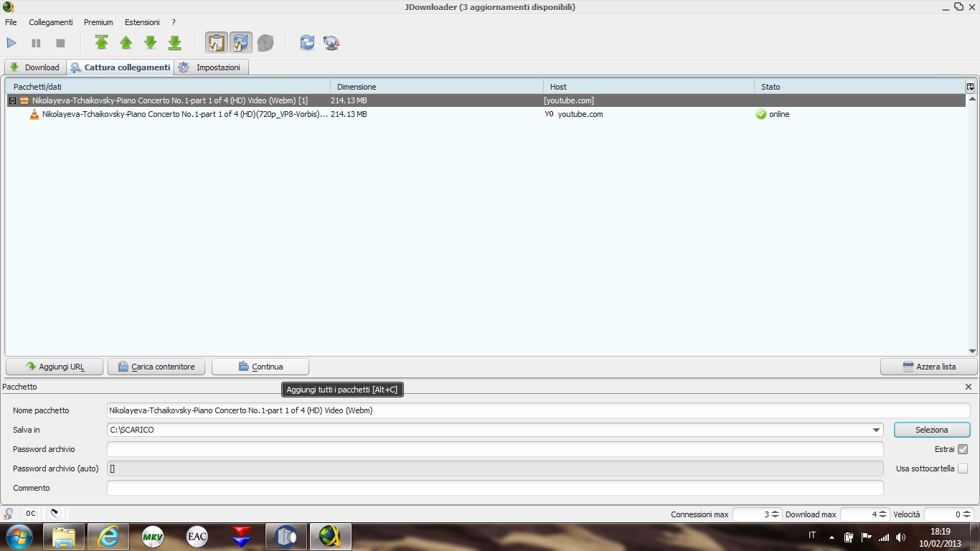Image resolution: width=980 pixels, height=551 pixels.
Task: Open column selector icon at table corner
Action: pos(971,87)
